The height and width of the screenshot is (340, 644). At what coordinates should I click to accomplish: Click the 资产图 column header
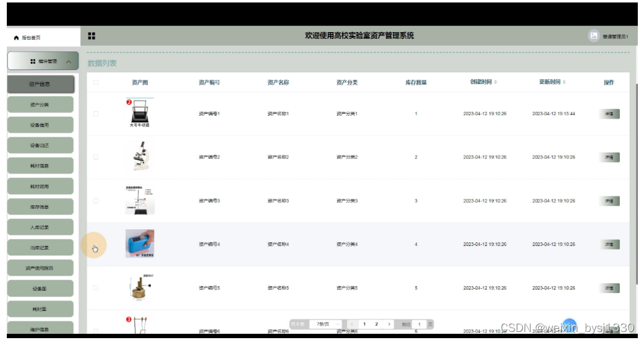pyautogui.click(x=140, y=83)
